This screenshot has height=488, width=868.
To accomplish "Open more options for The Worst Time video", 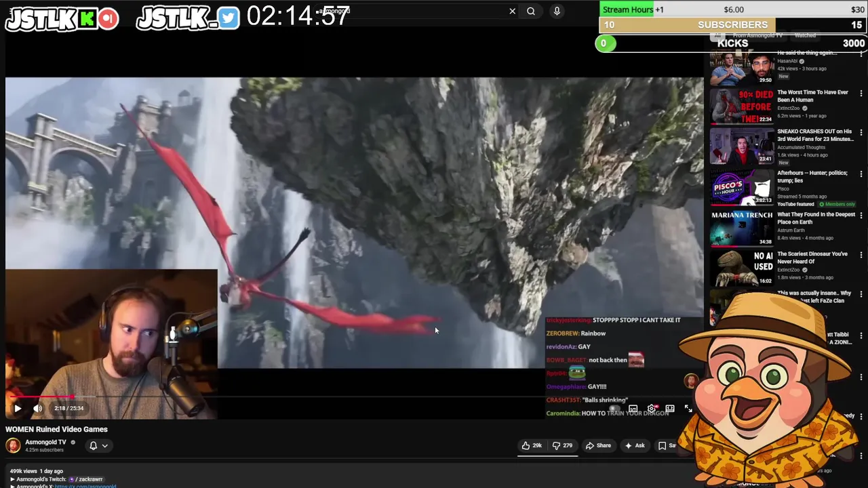I will (x=861, y=94).
